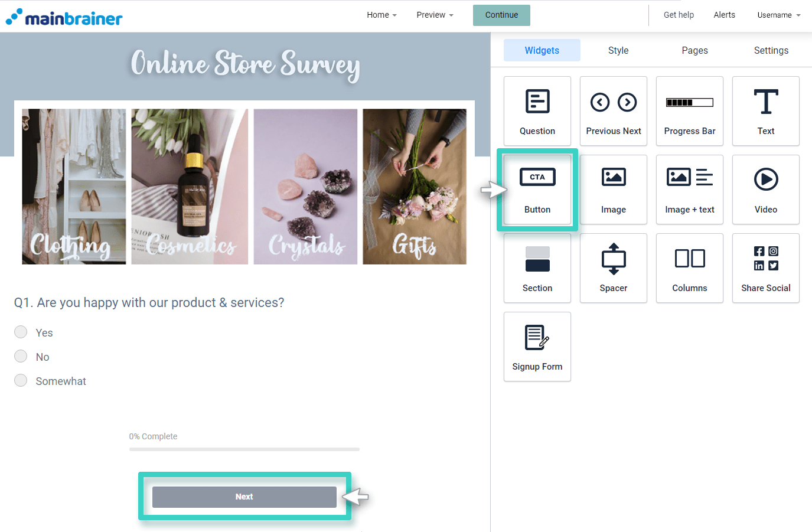Click the CTA Button widget

click(x=537, y=190)
